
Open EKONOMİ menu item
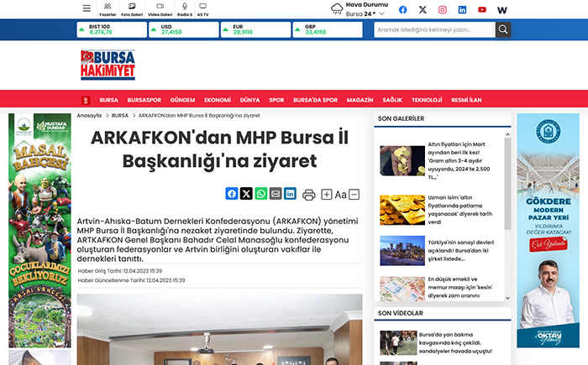[x=218, y=100]
